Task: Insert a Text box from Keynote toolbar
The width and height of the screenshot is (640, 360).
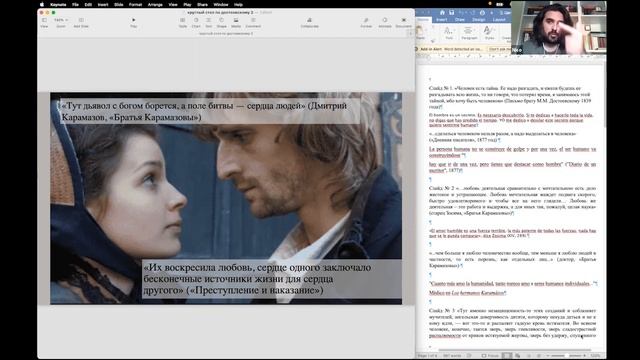Action: (x=209, y=22)
